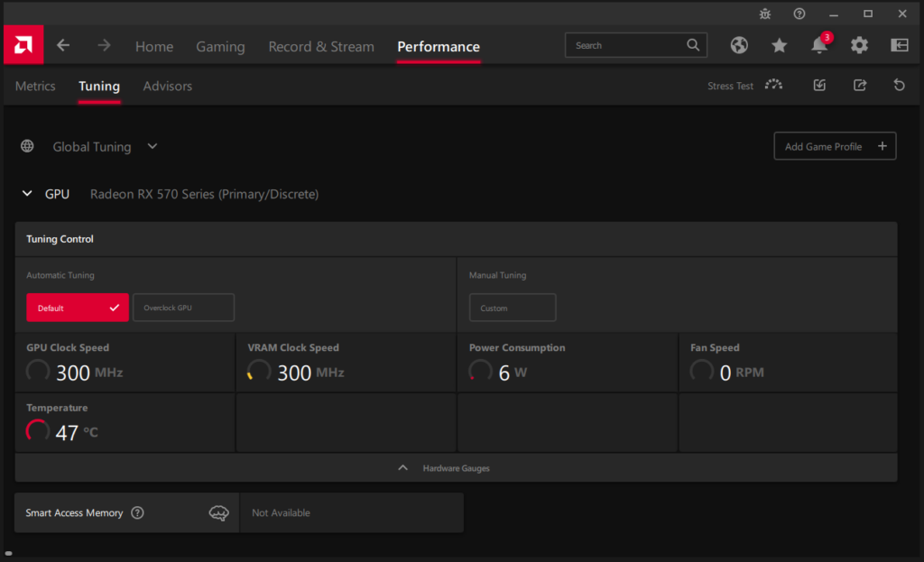
Task: Open the Home menu
Action: tap(154, 46)
